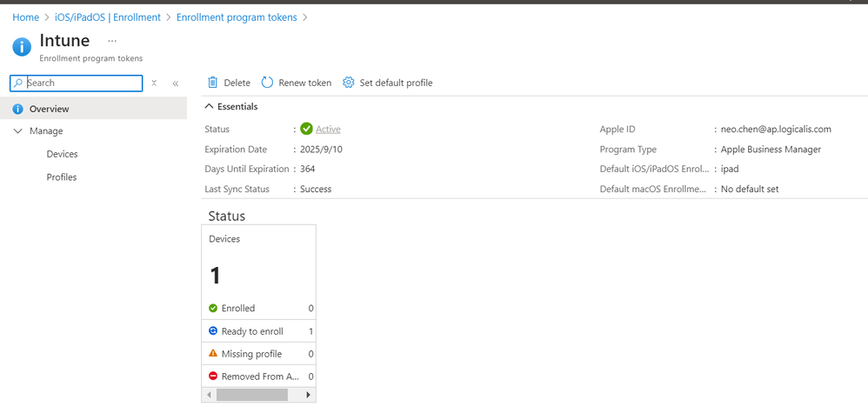
Task: Click the green Enrolled check icon
Action: pyautogui.click(x=213, y=308)
